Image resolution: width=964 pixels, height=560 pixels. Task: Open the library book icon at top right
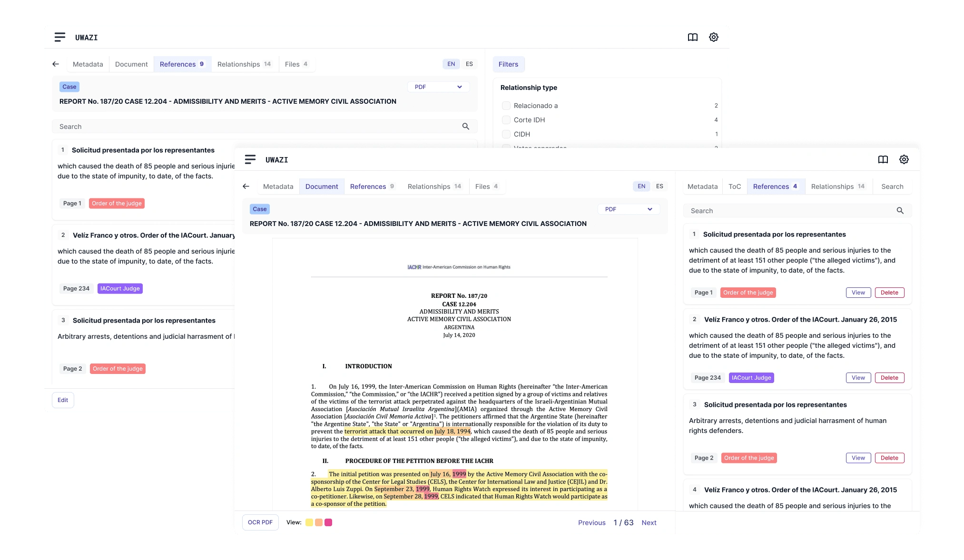pyautogui.click(x=692, y=37)
